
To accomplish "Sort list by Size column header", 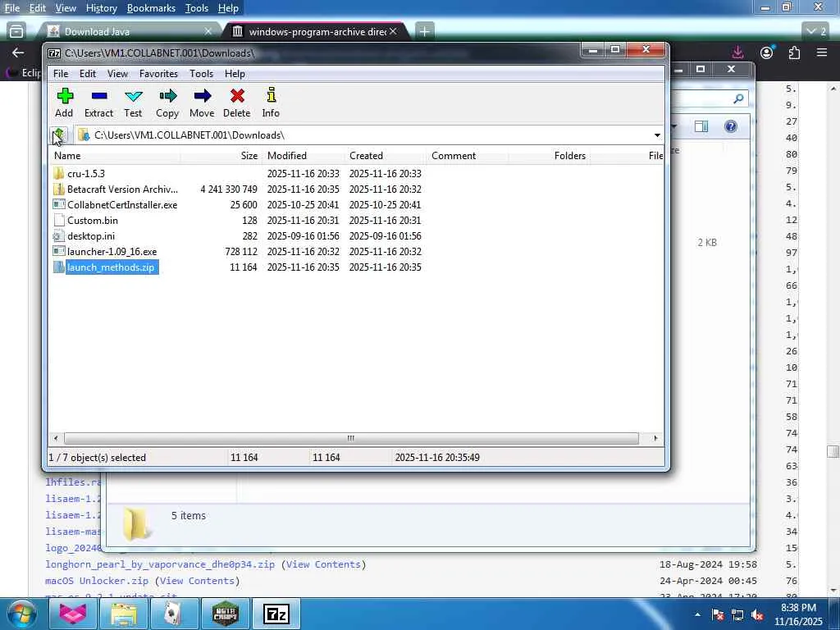I will [x=221, y=155].
